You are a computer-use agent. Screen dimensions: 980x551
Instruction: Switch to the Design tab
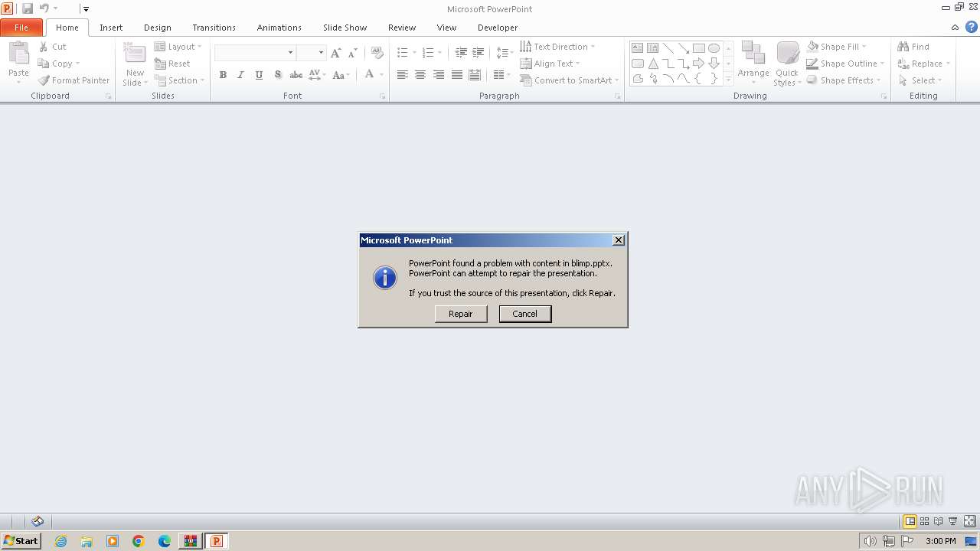(x=158, y=28)
